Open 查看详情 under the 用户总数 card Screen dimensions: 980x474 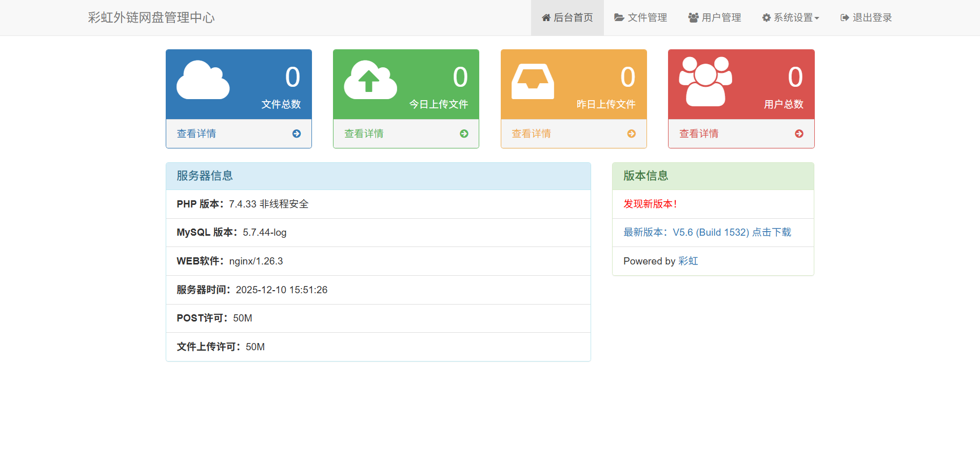[698, 134]
